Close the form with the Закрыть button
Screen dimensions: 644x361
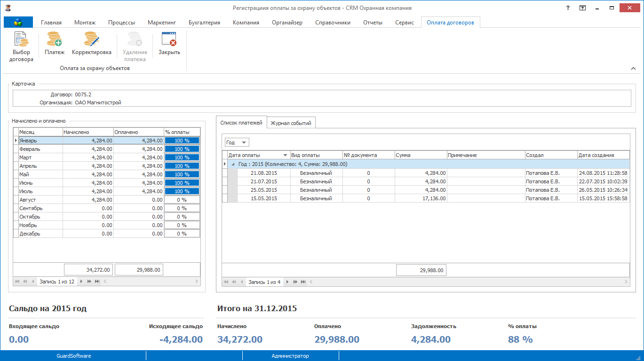(169, 43)
